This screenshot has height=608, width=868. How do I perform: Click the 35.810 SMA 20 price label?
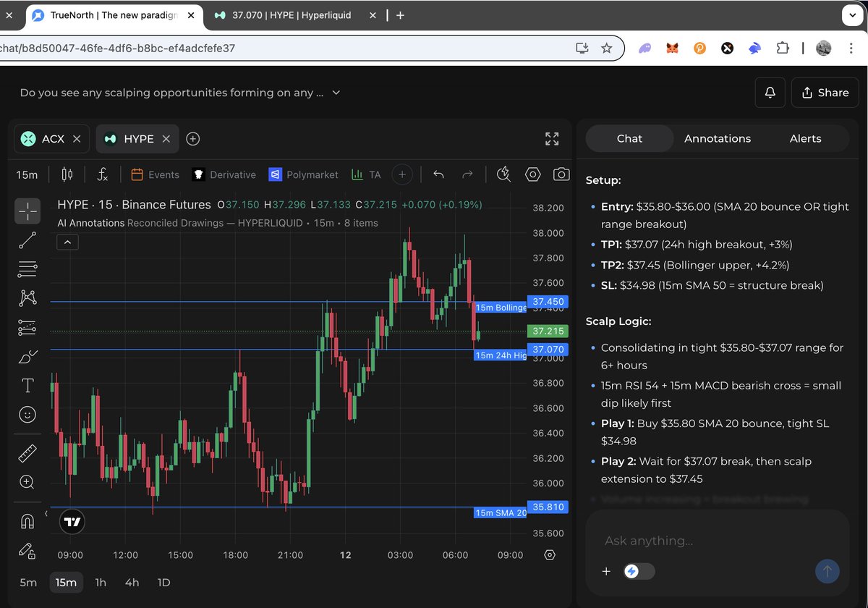pos(548,507)
